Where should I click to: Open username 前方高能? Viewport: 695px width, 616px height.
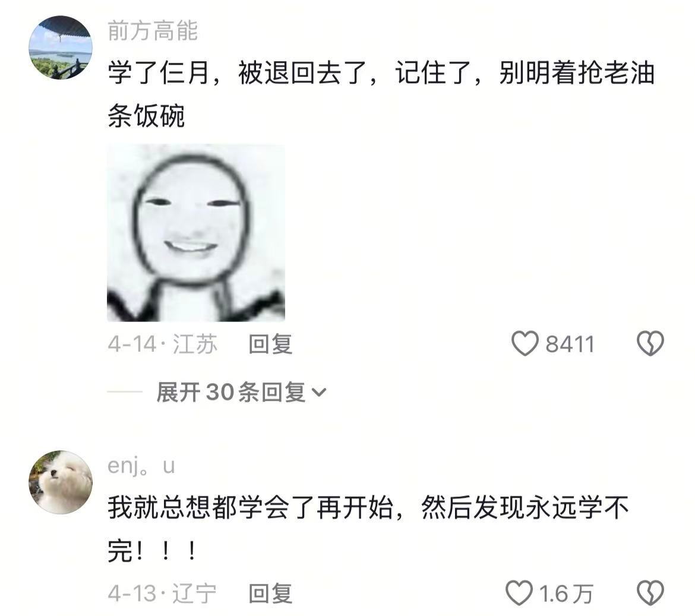[153, 30]
